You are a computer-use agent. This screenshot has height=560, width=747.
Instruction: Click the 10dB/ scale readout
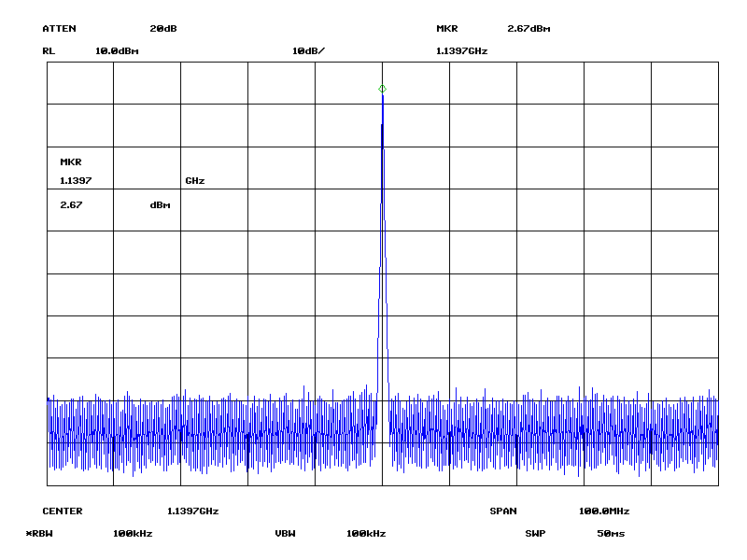[308, 51]
